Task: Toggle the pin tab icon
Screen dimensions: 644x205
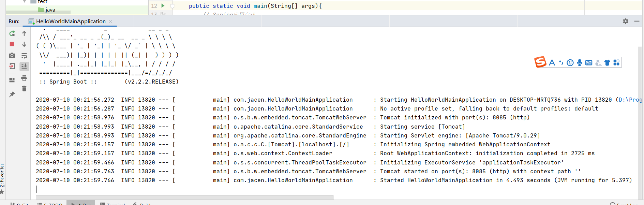Action: (x=12, y=94)
